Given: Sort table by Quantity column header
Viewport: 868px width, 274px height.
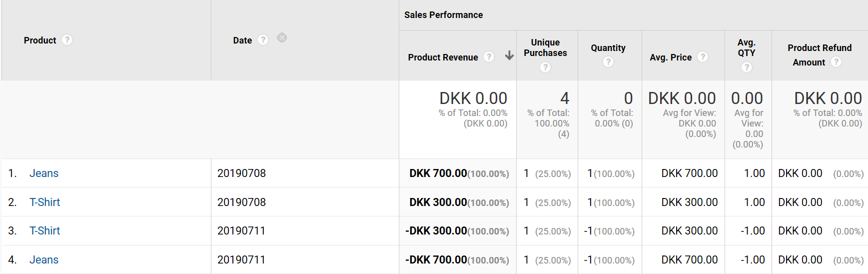Looking at the screenshot, I should (608, 48).
